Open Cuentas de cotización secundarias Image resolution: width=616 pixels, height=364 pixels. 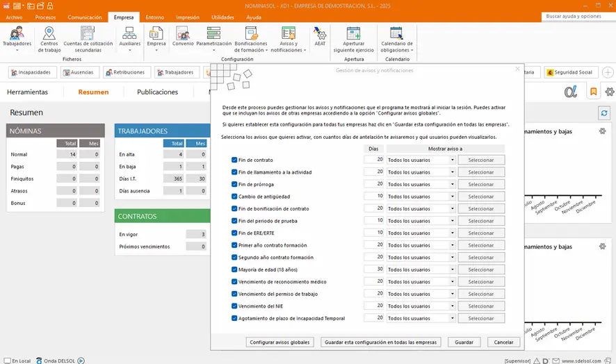pyautogui.click(x=88, y=36)
